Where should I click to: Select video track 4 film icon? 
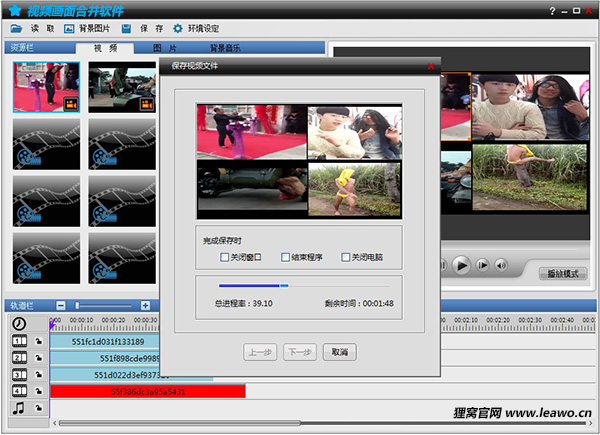[x=20, y=391]
